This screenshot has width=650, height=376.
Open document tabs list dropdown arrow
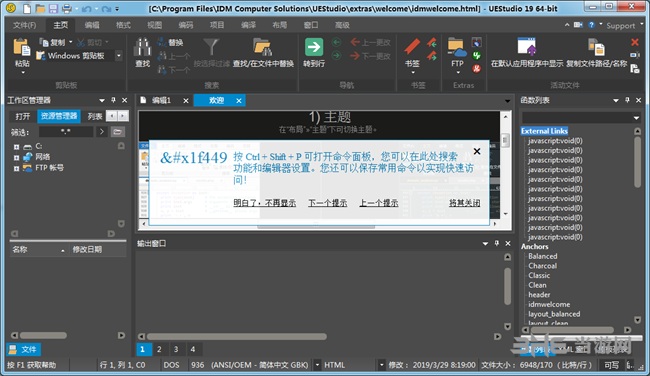(507, 101)
